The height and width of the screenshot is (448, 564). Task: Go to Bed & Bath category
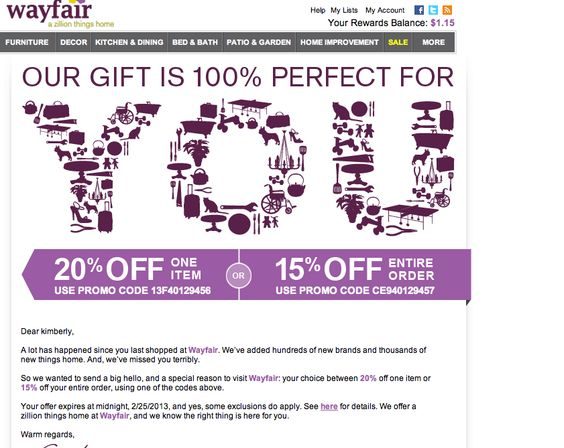point(195,42)
